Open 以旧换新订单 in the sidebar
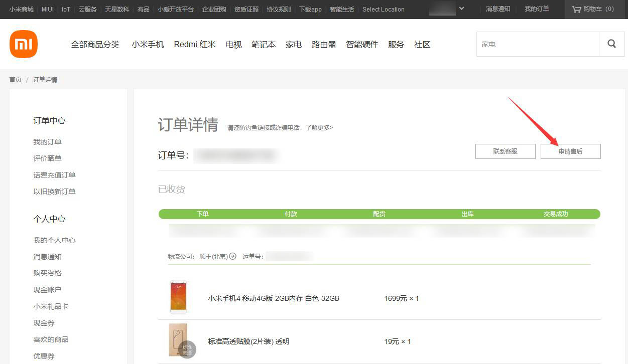628x364 pixels. [54, 192]
